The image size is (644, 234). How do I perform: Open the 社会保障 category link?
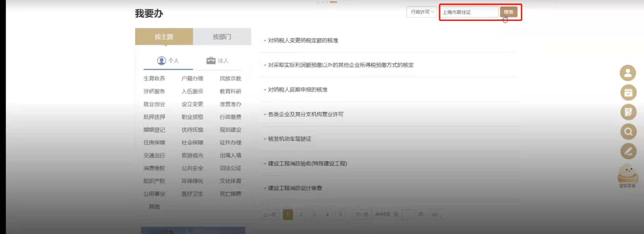[192, 143]
